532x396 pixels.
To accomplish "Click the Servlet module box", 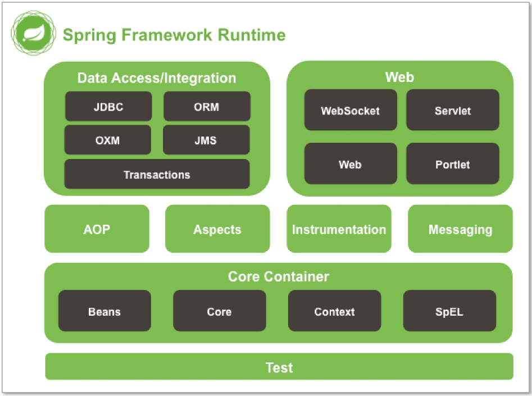I will tap(453, 110).
